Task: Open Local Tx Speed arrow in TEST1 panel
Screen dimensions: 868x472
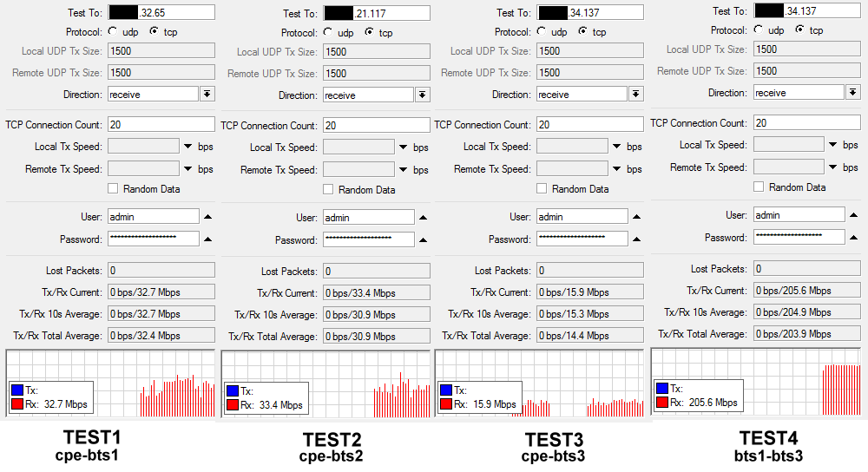Action: (x=187, y=147)
